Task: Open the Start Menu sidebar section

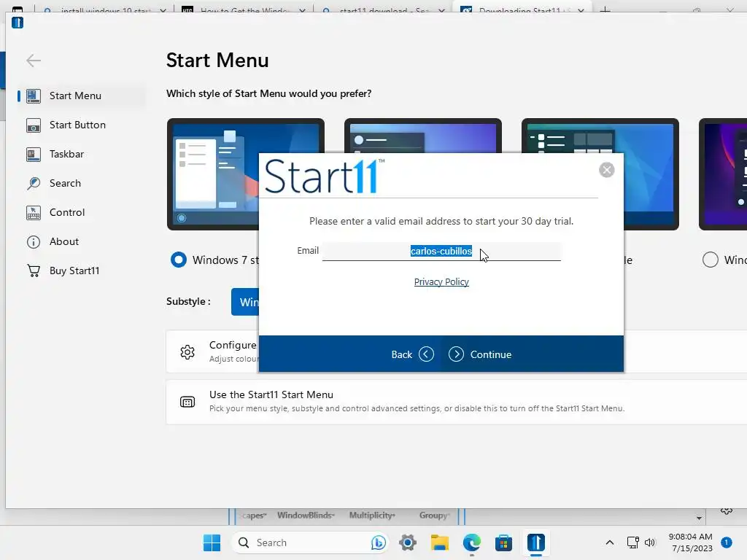Action: (x=81, y=96)
